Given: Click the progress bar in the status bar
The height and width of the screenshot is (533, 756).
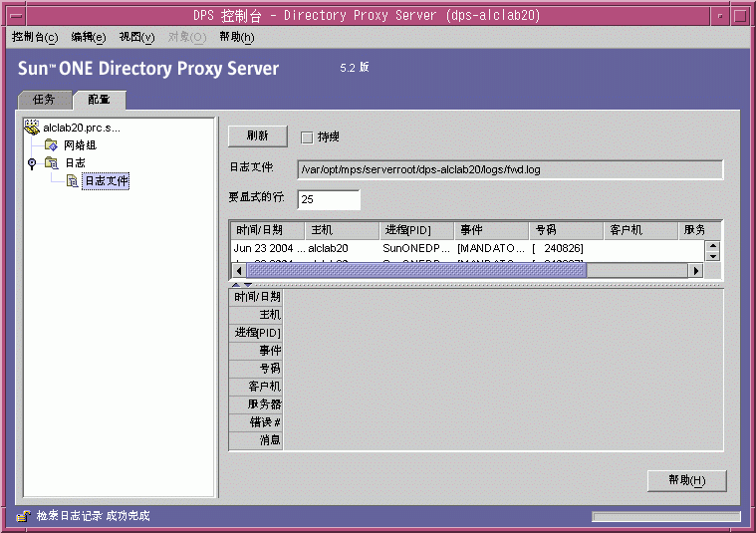Looking at the screenshot, I should pyautogui.click(x=666, y=517).
